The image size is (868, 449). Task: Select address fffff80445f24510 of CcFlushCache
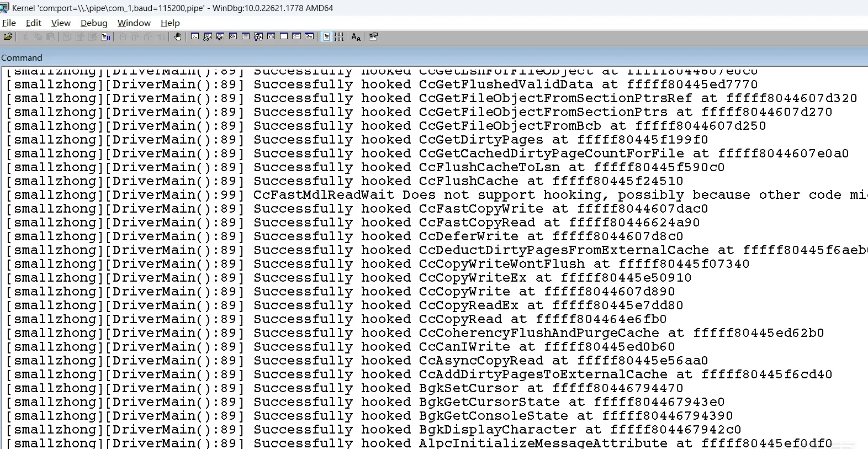(618, 181)
